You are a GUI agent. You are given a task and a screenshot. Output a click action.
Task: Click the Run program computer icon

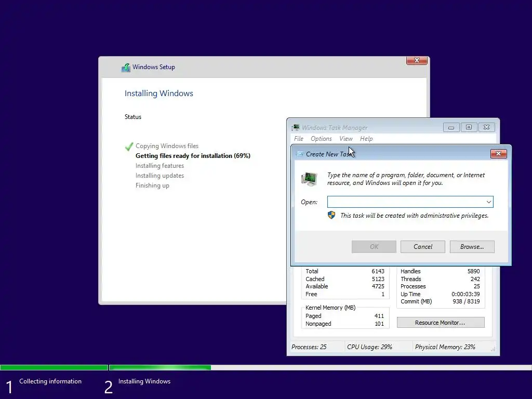[309, 179]
